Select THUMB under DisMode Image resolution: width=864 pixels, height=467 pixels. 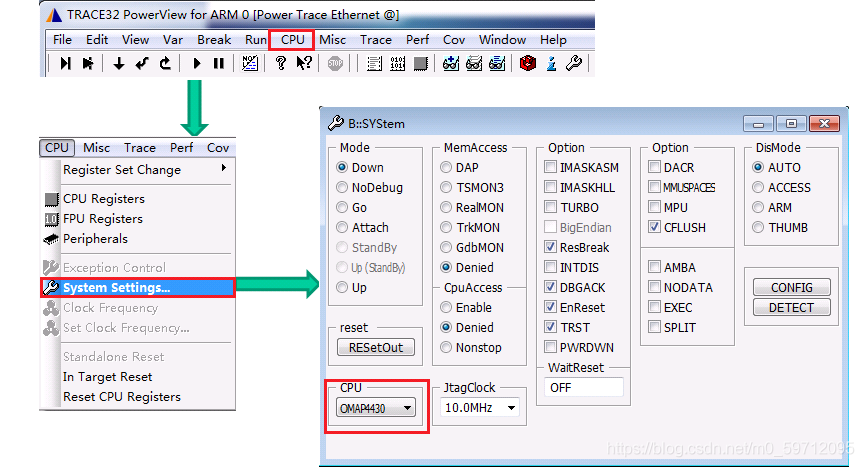758,227
